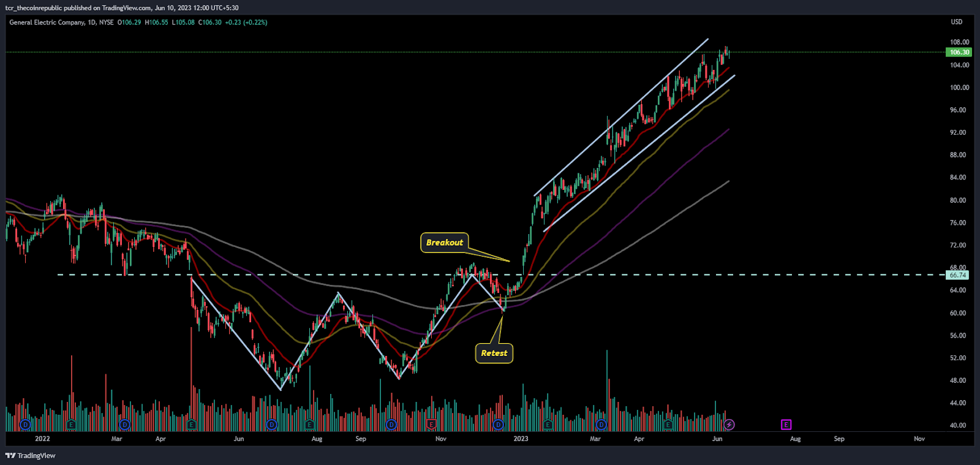Select the yellow Retest annotation label
This screenshot has height=465, width=980.
[494, 353]
